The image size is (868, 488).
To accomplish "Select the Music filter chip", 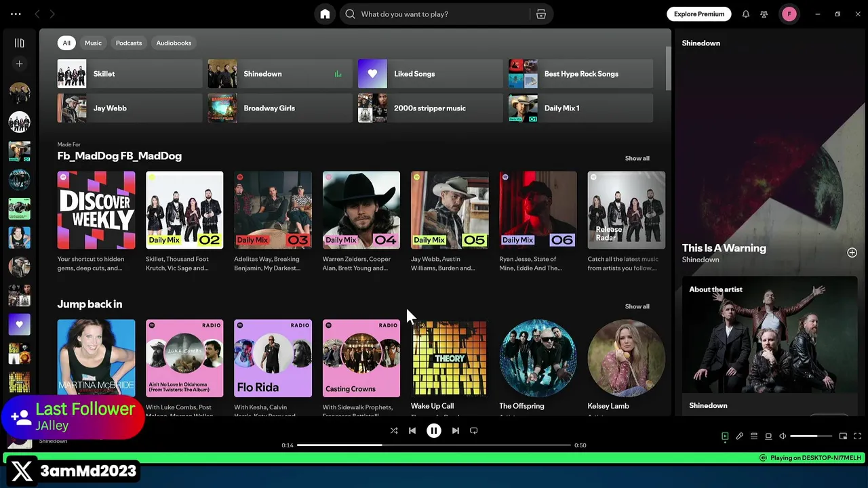I will (x=93, y=43).
